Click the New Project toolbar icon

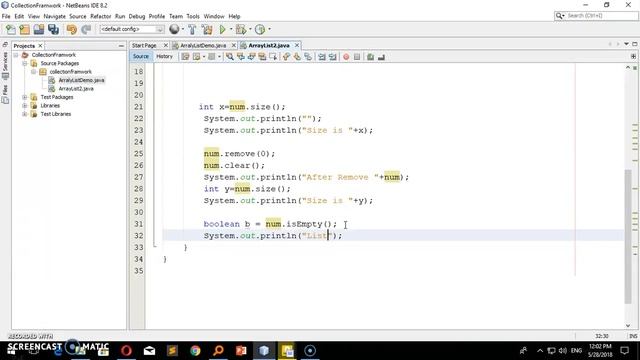pyautogui.click(x=24, y=29)
